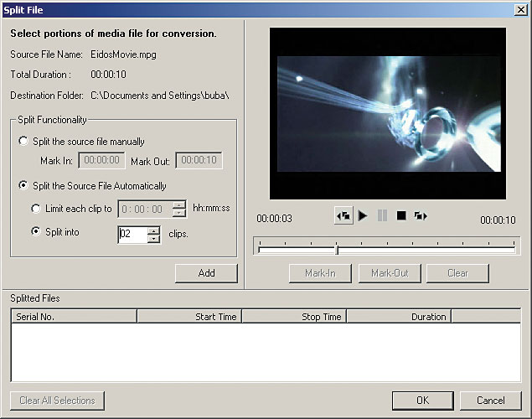Sort by Stop Time column header
The width and height of the screenshot is (532, 419).
point(294,317)
